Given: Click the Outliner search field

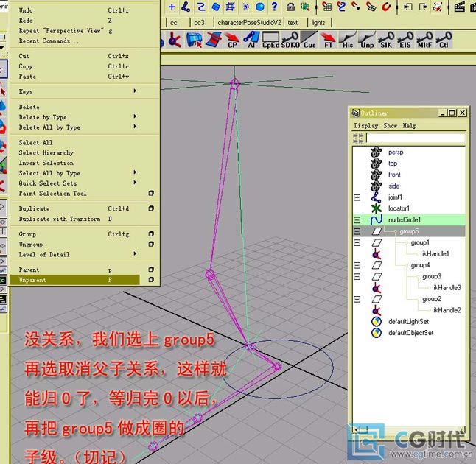Looking at the screenshot, I should (416, 138).
